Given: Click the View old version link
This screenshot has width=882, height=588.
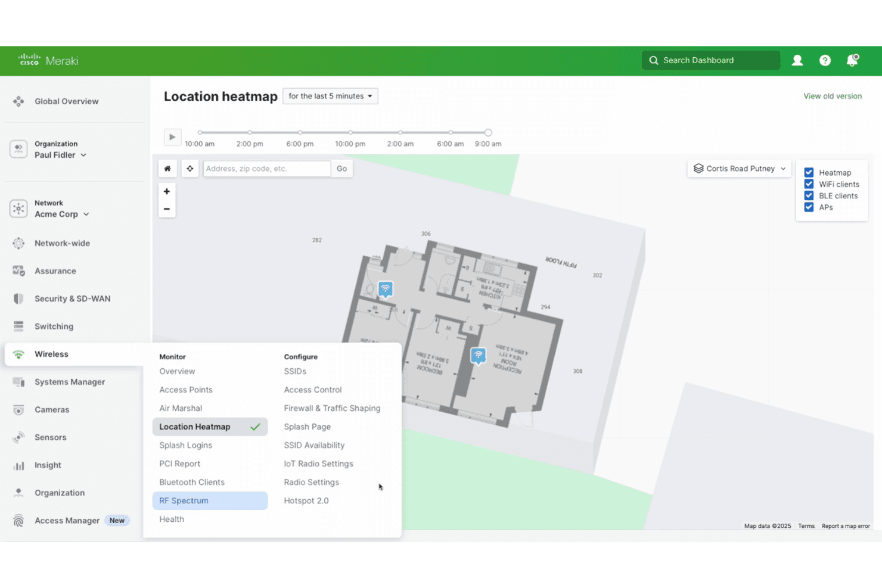Looking at the screenshot, I should [x=833, y=96].
